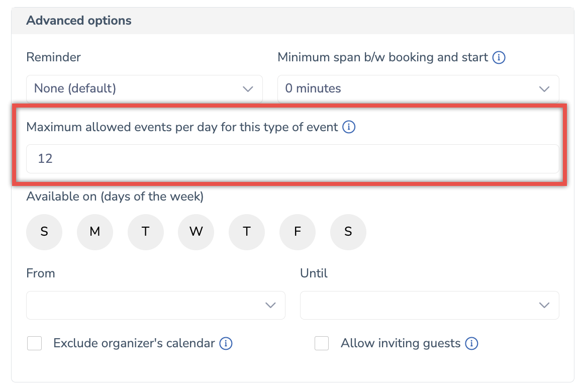The height and width of the screenshot is (392, 584).
Task: Select Wednesday day circle
Action: click(197, 232)
